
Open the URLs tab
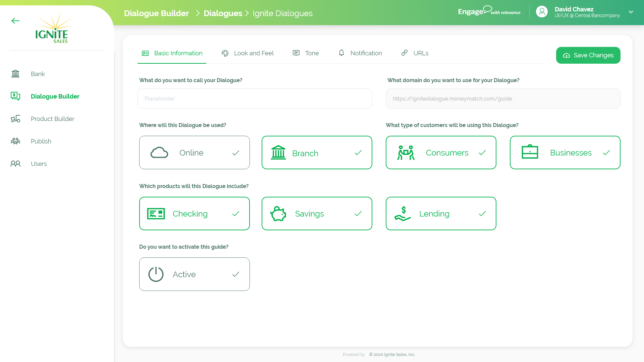click(x=415, y=53)
